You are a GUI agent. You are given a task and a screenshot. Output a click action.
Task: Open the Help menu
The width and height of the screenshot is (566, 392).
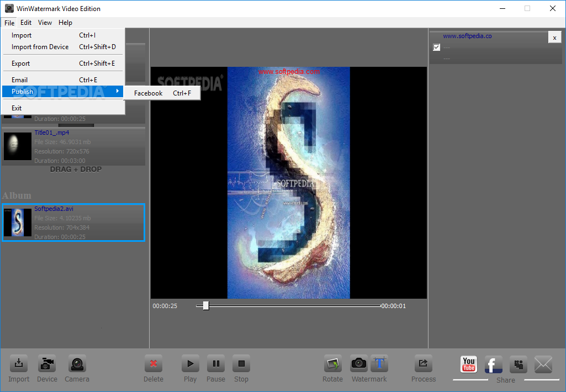point(65,23)
